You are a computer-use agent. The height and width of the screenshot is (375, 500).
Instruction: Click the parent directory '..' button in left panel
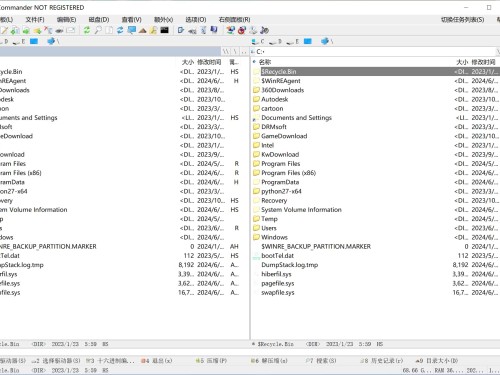244,51
